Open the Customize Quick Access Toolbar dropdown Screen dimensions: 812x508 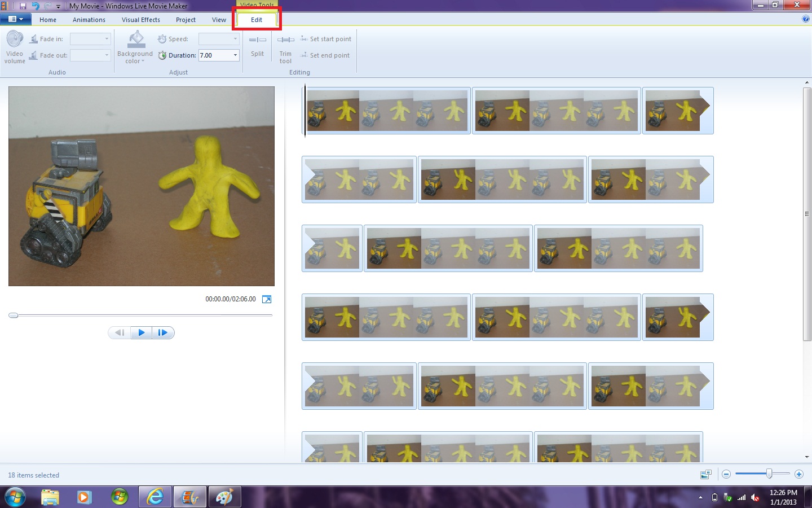tap(58, 6)
